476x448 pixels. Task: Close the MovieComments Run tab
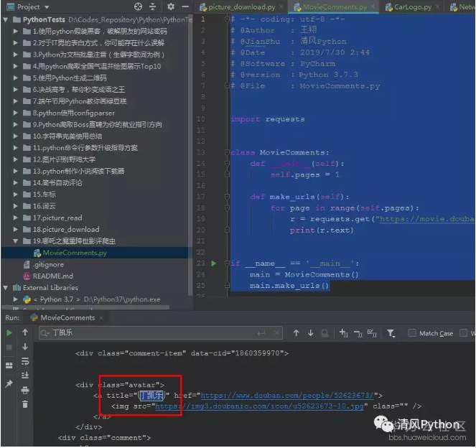(101, 318)
